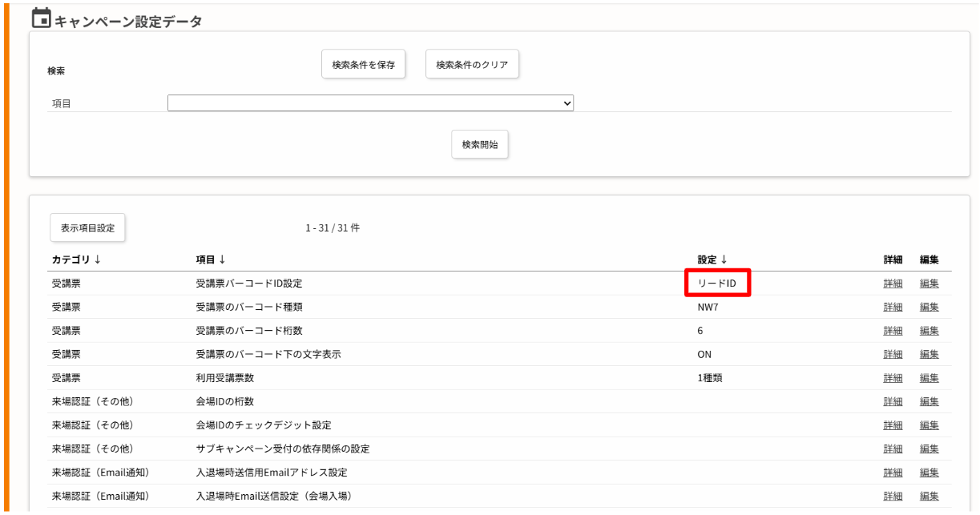Image resolution: width=980 pixels, height=515 pixels.
Task: Edit サブキャンペーン受付の依存関係の設定 row
Action: [x=930, y=449]
